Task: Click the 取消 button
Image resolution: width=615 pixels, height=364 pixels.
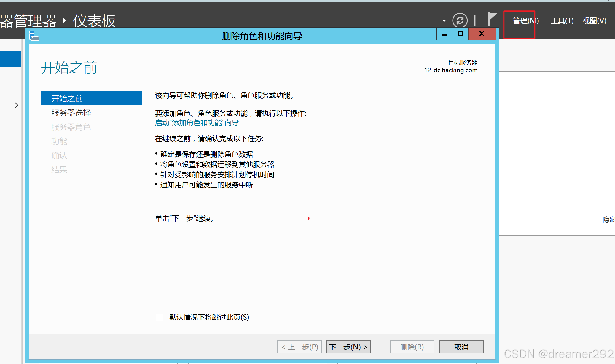Action: [461, 347]
